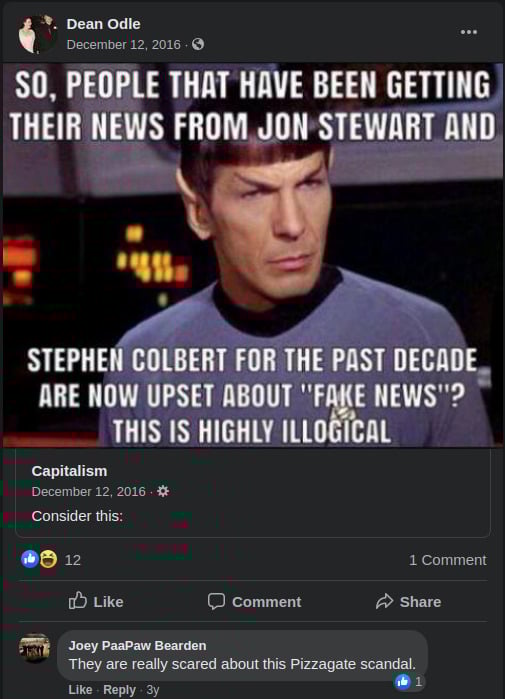Open Joey PaaPaw Bearden's avatar
Viewport: 505px width, 699px height.
coord(34,648)
